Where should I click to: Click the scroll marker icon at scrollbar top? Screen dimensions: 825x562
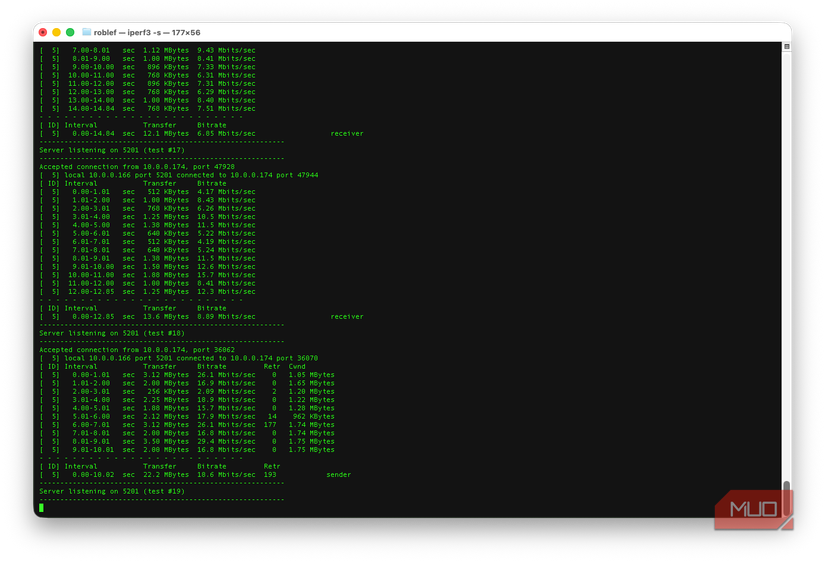(x=787, y=46)
